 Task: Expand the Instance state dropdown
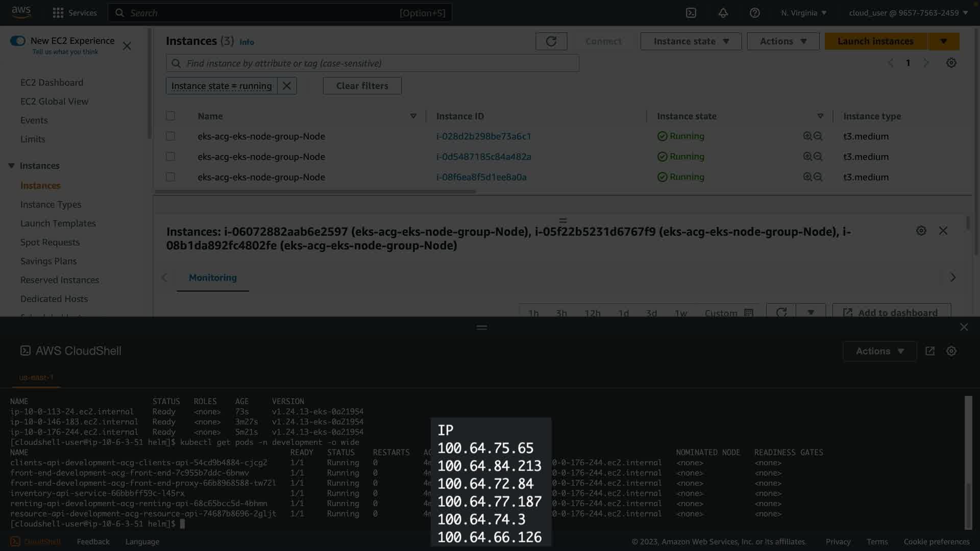click(x=691, y=41)
